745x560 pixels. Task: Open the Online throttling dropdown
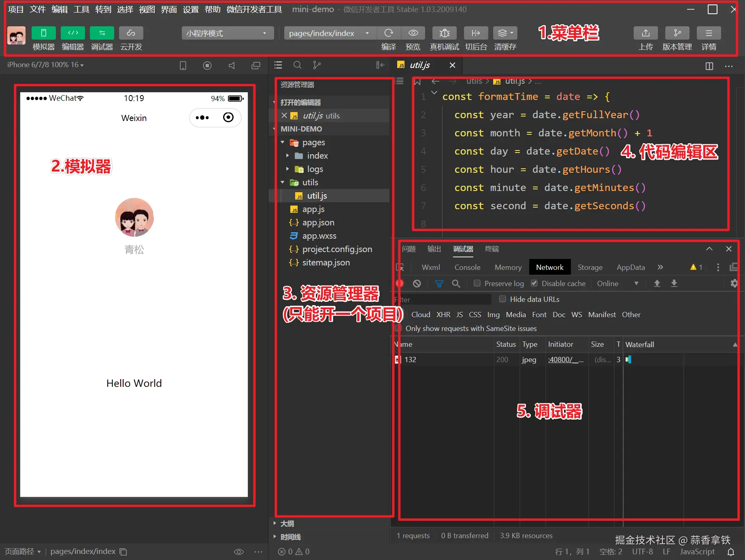617,284
